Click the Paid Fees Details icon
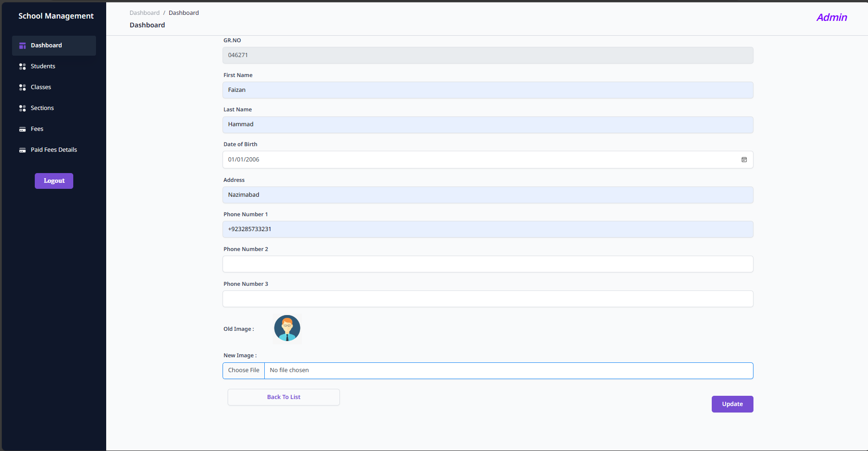 [x=22, y=150]
